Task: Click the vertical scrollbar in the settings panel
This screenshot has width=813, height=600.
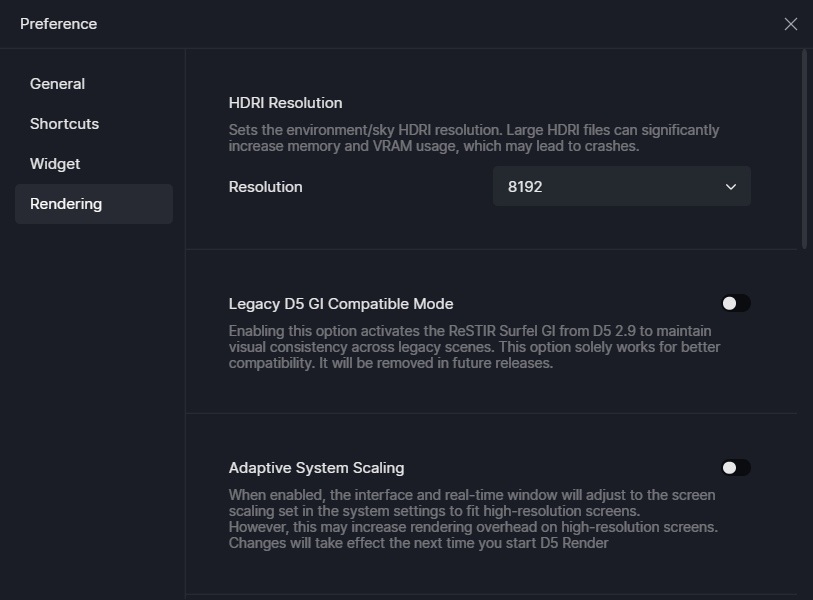Action: pos(804,150)
